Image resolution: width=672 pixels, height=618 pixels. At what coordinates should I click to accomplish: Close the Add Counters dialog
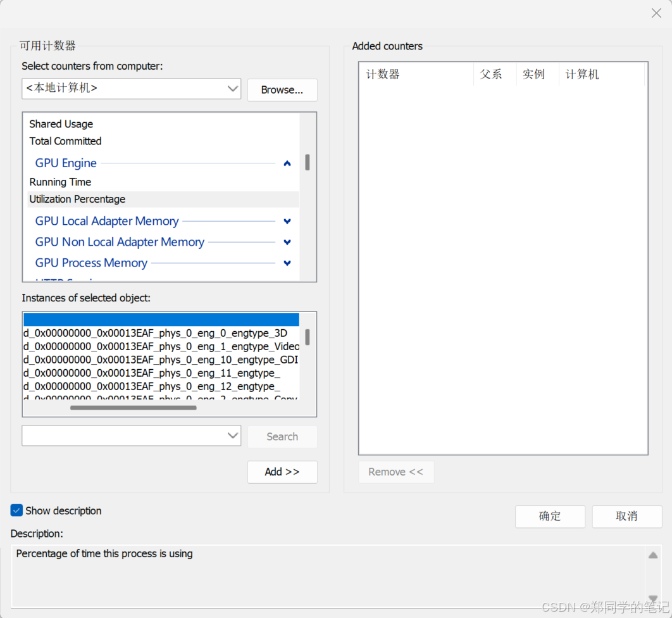(x=656, y=13)
